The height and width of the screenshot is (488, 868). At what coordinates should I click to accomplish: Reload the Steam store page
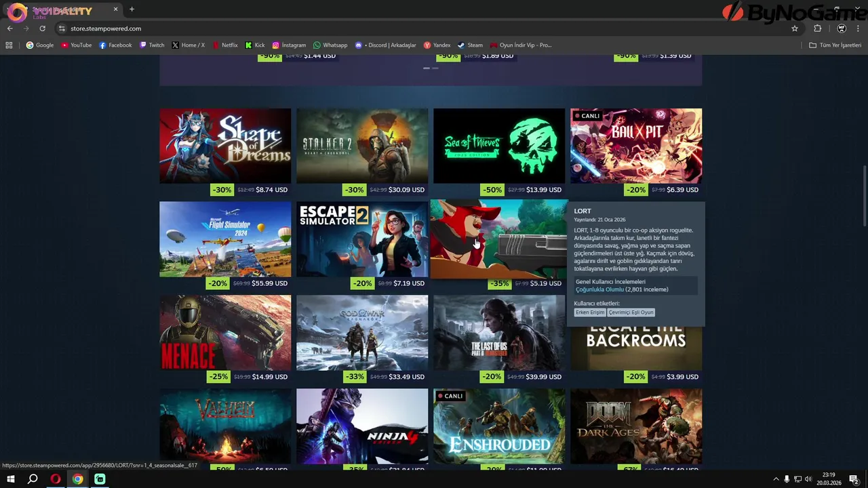click(42, 28)
